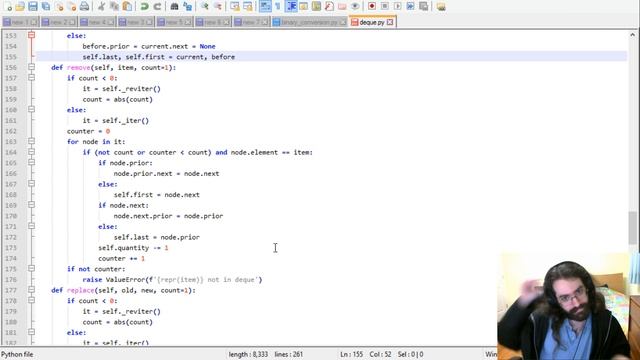
Task: Collapse if node.prior fold line 165
Action: (31, 162)
